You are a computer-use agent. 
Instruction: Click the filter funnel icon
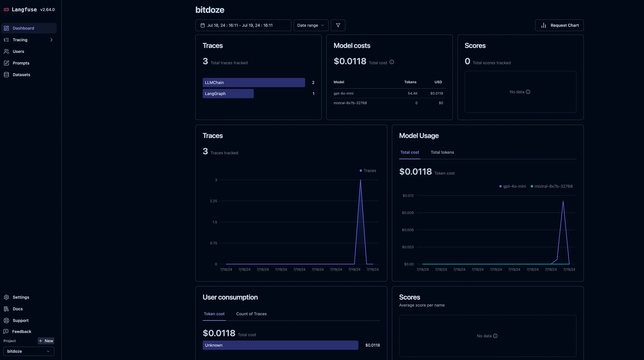[x=338, y=25]
